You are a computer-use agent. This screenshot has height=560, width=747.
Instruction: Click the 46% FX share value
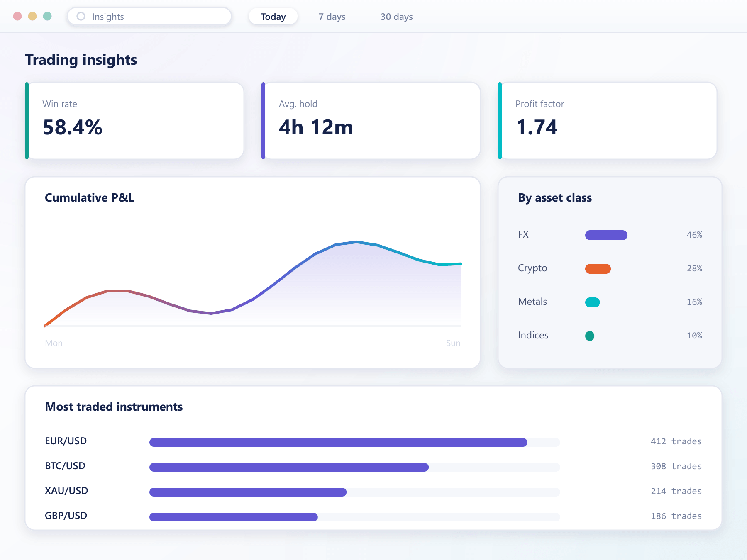tap(694, 235)
